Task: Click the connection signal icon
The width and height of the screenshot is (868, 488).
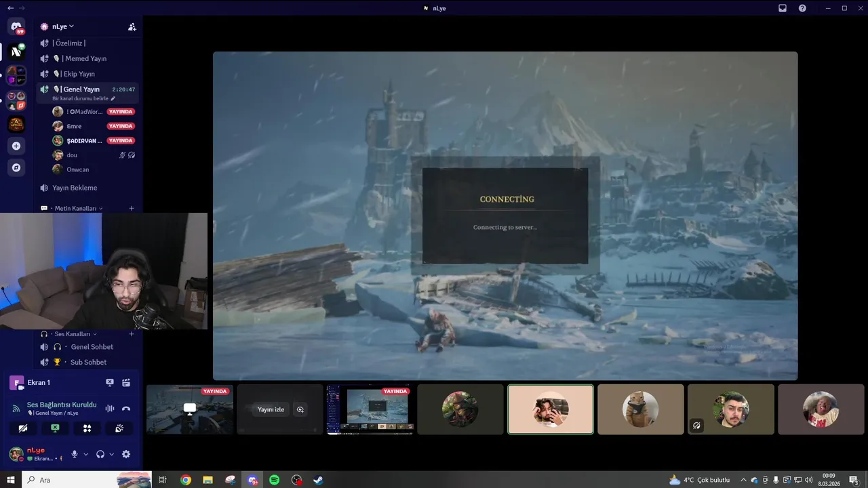Action: 16,408
